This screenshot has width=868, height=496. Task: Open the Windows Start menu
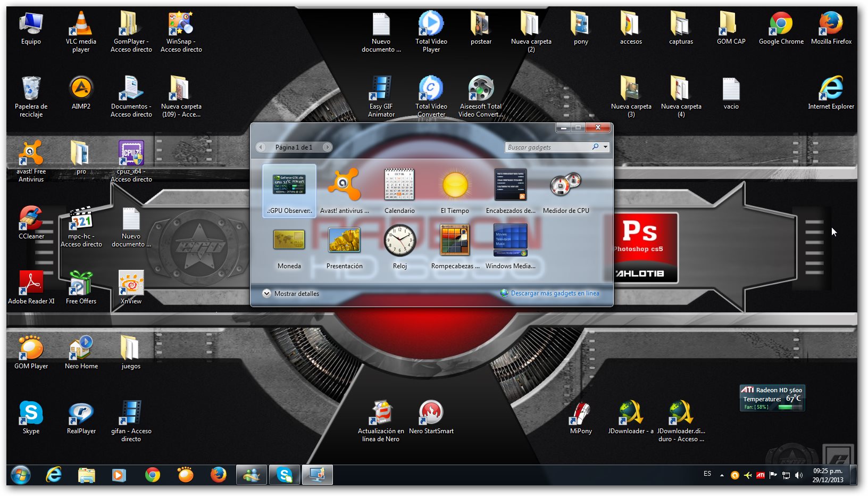21,475
